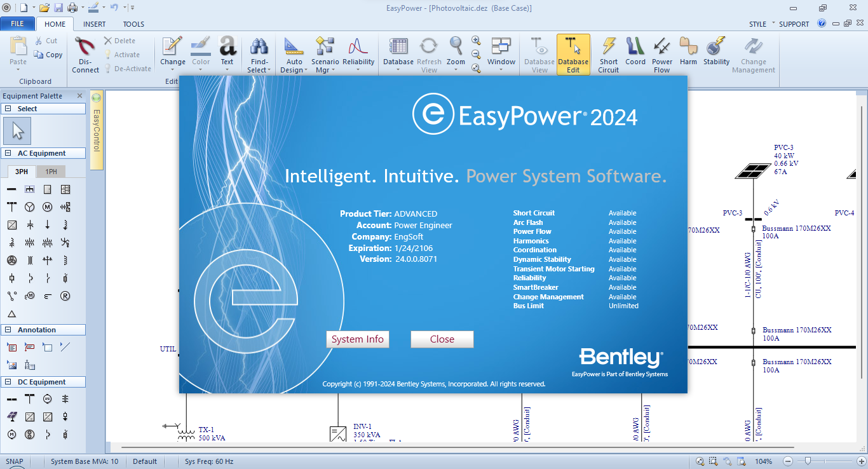Open the SUPPORT link
This screenshot has width=868, height=469.
[794, 24]
